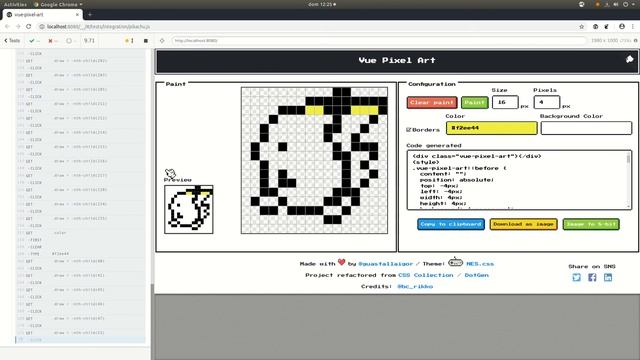
Task: Open Google Chrome app menu in top bar
Action: (58, 4)
